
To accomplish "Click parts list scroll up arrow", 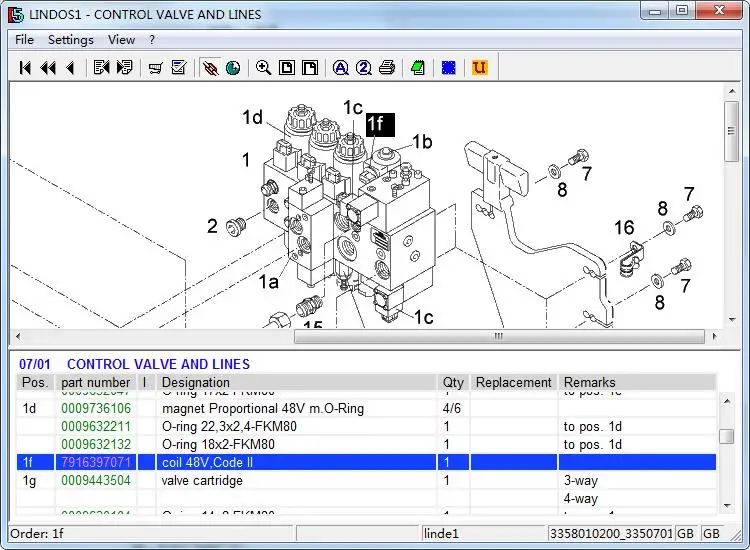I will point(727,401).
